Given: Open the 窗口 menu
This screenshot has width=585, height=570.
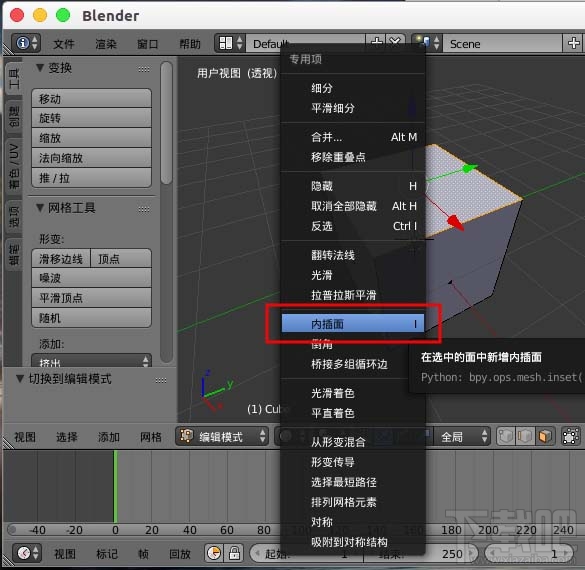Looking at the screenshot, I should click(148, 44).
